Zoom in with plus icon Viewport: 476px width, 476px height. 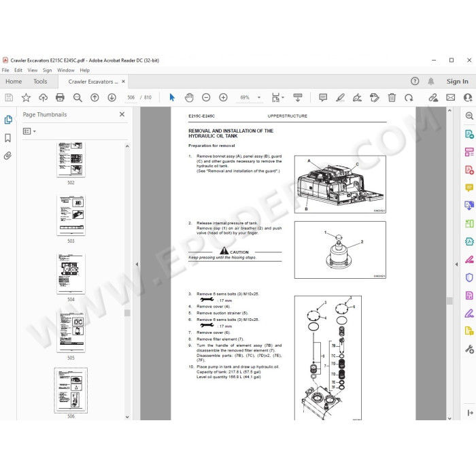(x=224, y=97)
